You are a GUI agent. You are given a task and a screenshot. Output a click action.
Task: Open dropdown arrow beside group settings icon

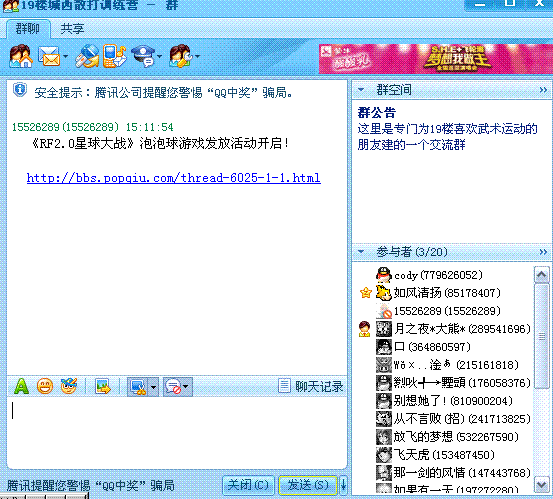point(198,56)
